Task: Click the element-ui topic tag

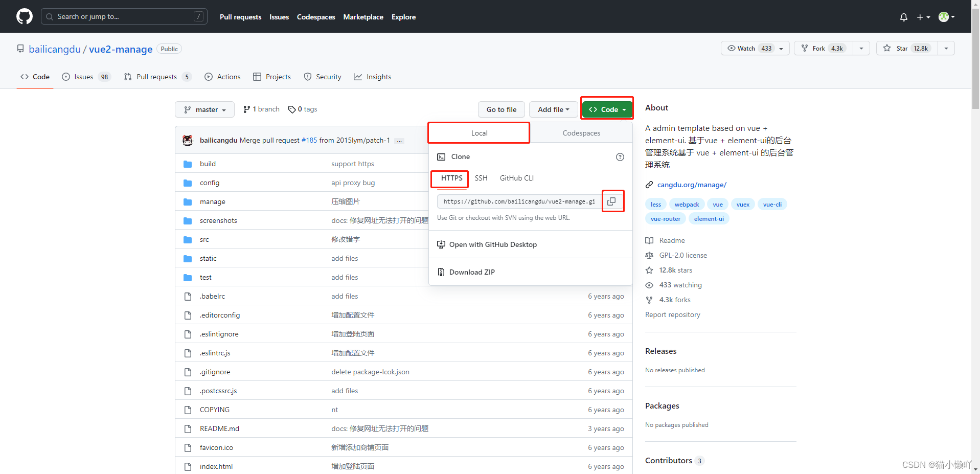Action: tap(709, 219)
